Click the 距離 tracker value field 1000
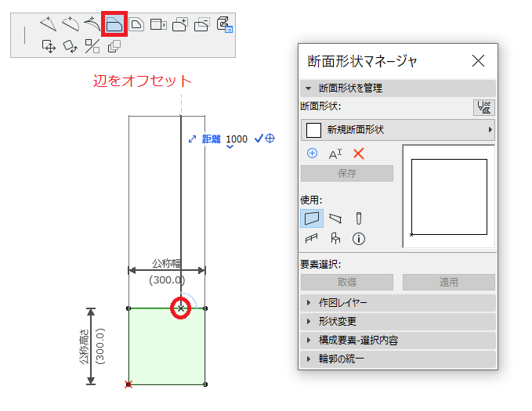 (x=237, y=139)
